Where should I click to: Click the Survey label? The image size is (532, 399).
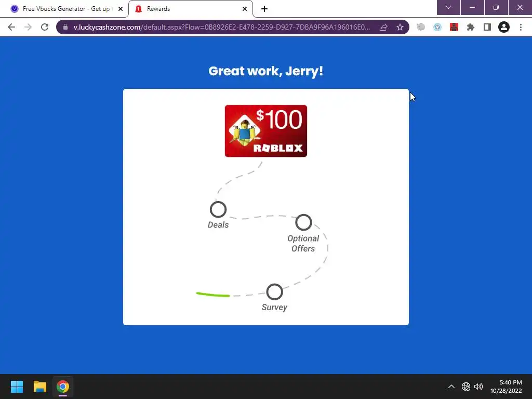pyautogui.click(x=274, y=307)
